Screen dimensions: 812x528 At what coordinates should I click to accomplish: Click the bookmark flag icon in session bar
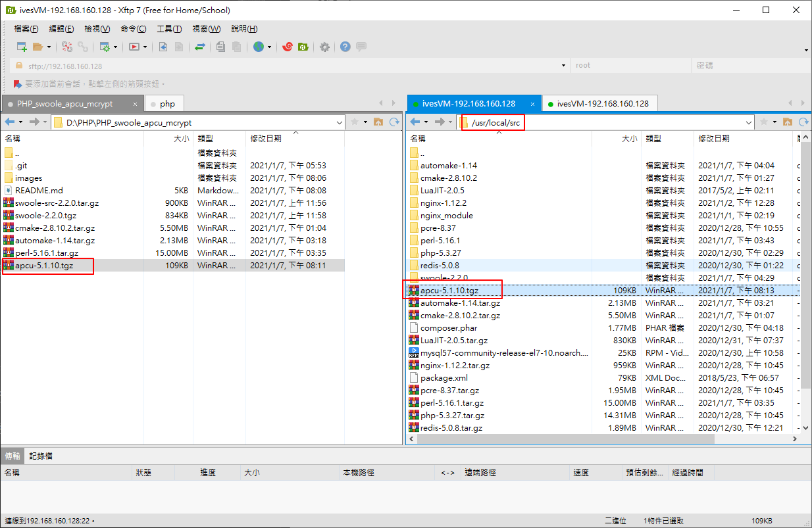pyautogui.click(x=18, y=84)
